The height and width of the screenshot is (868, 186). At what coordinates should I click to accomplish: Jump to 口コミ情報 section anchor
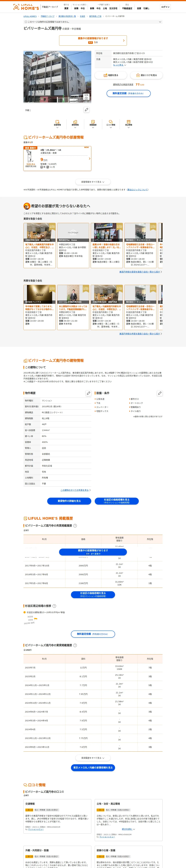[111, 124]
